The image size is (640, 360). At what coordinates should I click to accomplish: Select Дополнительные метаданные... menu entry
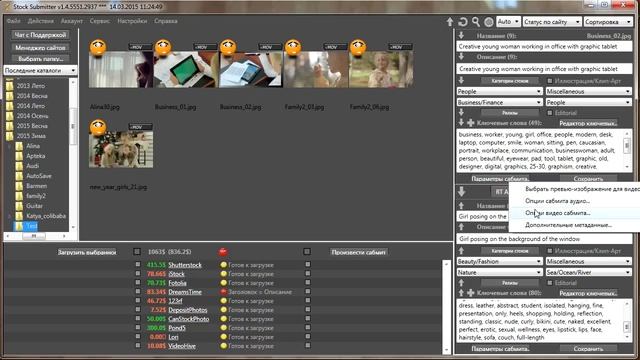tap(568, 225)
